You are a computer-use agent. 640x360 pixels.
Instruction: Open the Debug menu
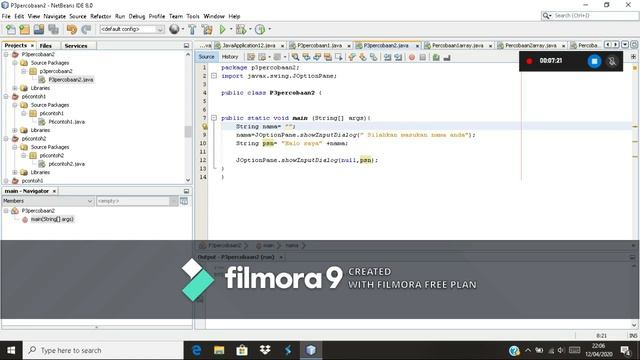click(137, 16)
